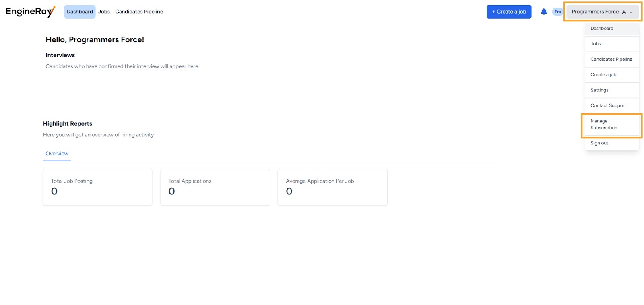Click the Total Job Posting card
Viewport: 644px width, 305px height.
(x=98, y=187)
